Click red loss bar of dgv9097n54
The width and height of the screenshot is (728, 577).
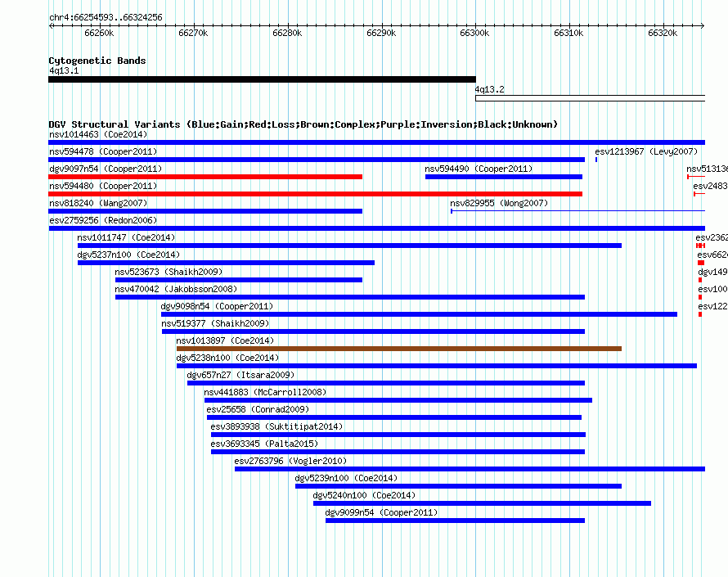[x=205, y=177]
